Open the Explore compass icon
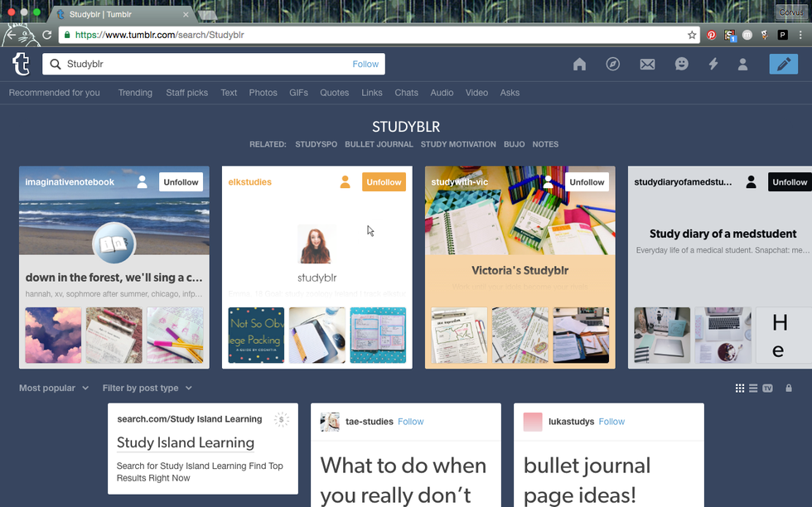This screenshot has height=507, width=812. [x=613, y=65]
